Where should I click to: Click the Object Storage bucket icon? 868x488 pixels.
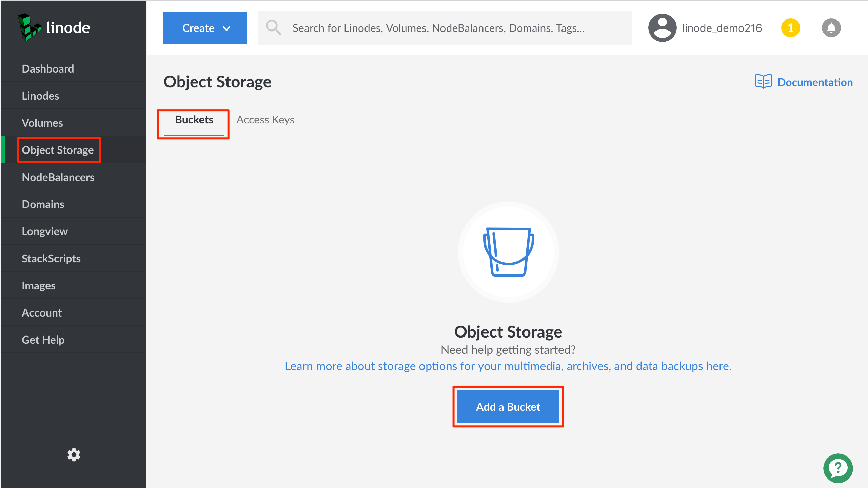[x=508, y=251]
